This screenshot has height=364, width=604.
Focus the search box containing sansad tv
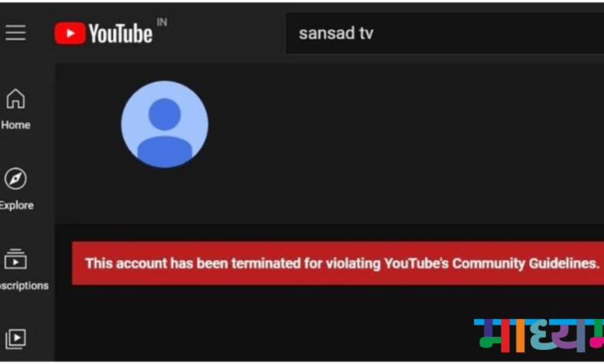click(444, 33)
